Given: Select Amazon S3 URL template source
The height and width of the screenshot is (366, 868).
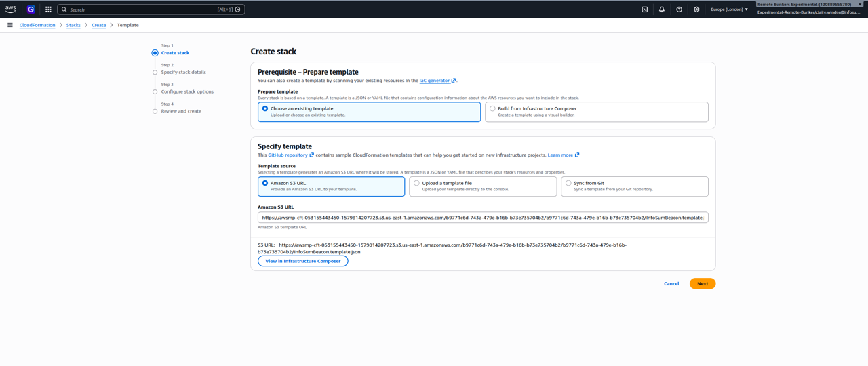Looking at the screenshot, I should pos(332,186).
